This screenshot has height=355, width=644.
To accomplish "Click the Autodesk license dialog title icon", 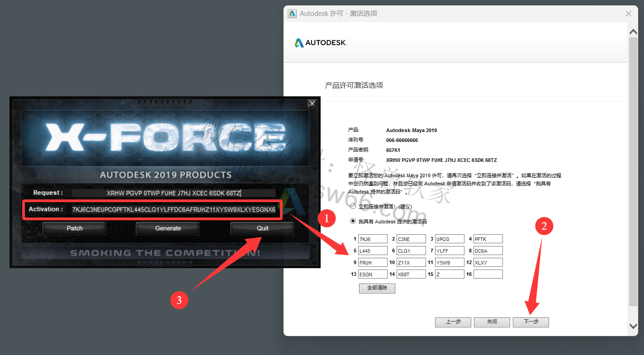I will coord(292,14).
